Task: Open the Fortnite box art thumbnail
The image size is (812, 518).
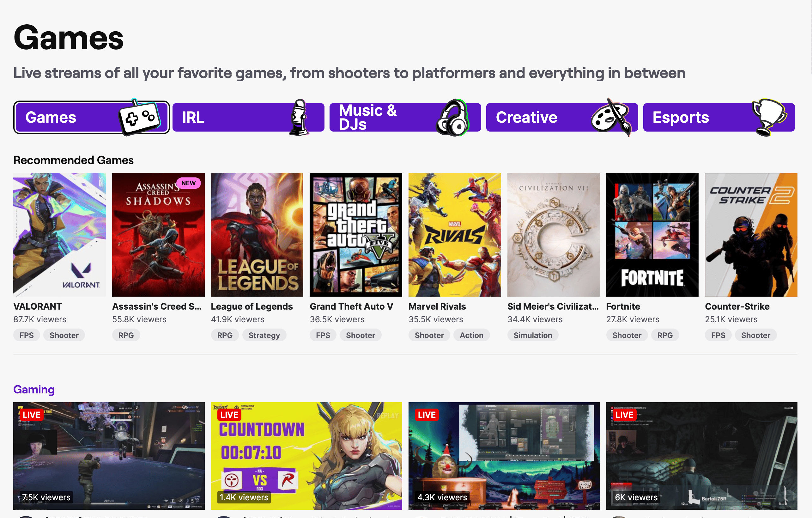Action: coord(652,235)
